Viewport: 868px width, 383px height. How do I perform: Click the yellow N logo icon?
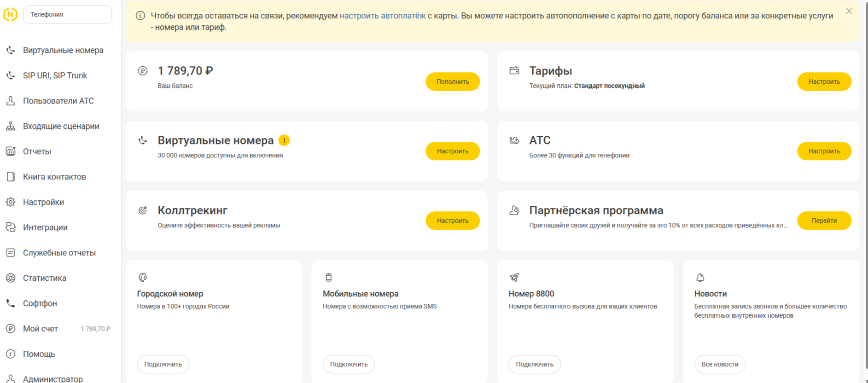[x=10, y=15]
